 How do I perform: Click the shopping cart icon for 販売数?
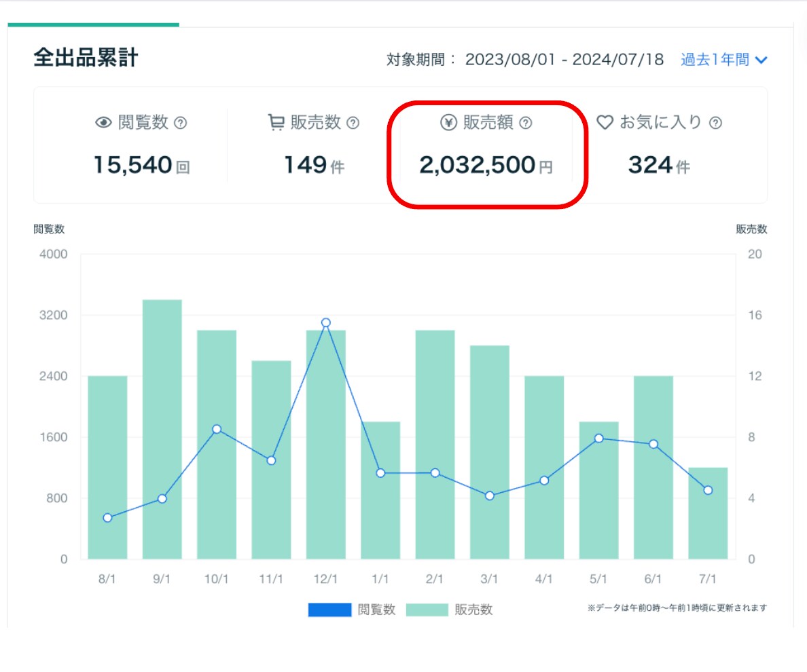276,122
